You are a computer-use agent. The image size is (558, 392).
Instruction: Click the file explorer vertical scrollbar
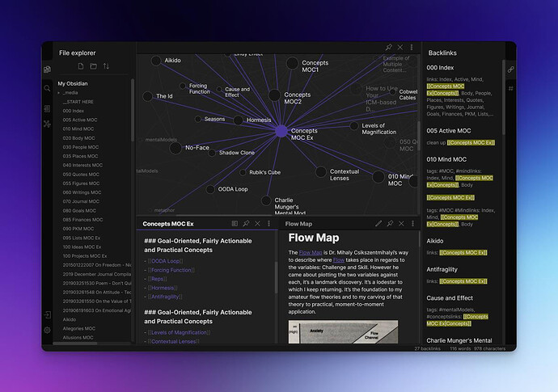tap(133, 110)
